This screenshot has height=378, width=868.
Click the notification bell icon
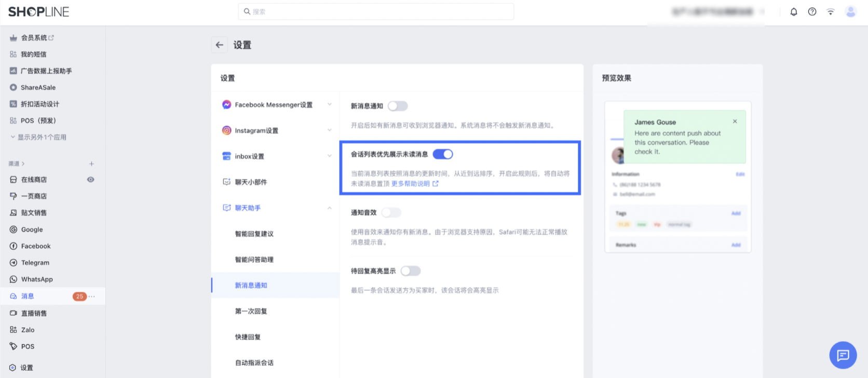click(794, 12)
